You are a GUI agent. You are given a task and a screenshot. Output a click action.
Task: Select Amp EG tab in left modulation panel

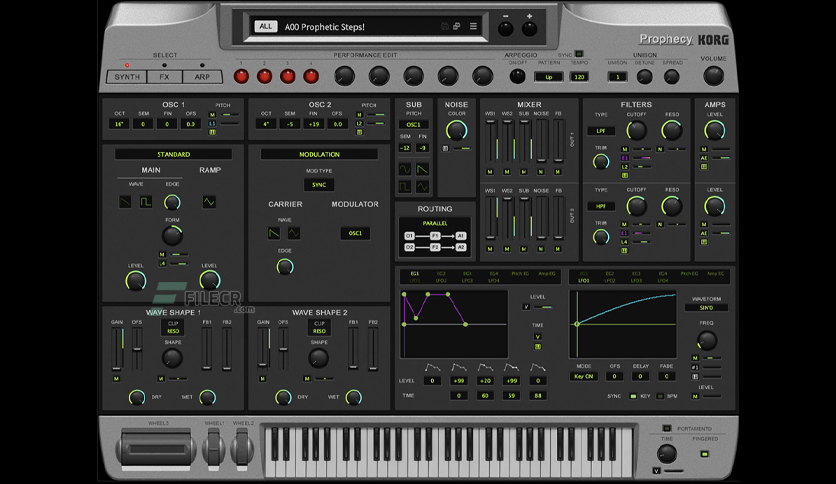click(x=546, y=273)
